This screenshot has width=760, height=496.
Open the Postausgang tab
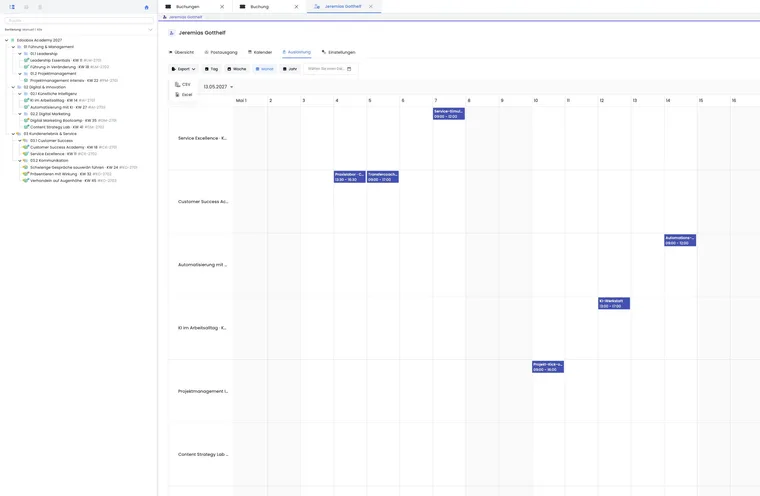pos(221,52)
